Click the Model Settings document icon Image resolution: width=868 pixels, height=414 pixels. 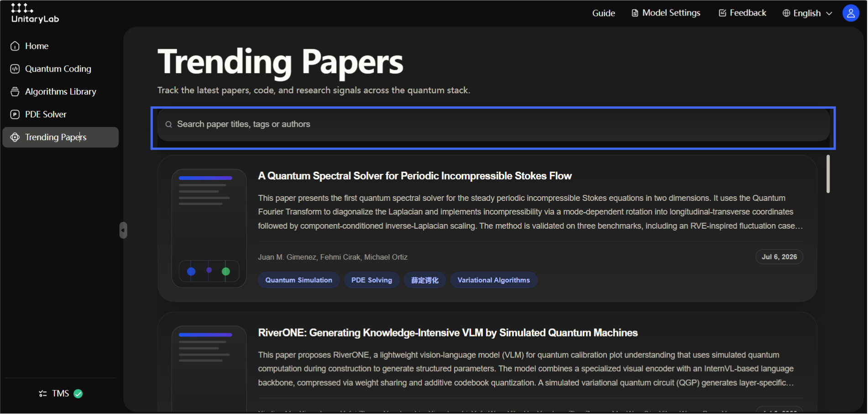pyautogui.click(x=635, y=13)
